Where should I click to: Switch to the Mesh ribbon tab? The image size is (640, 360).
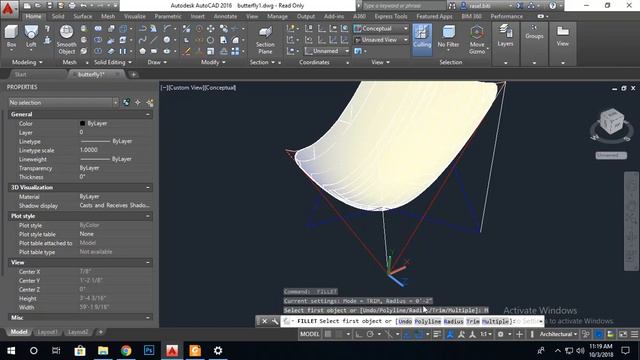coord(108,16)
